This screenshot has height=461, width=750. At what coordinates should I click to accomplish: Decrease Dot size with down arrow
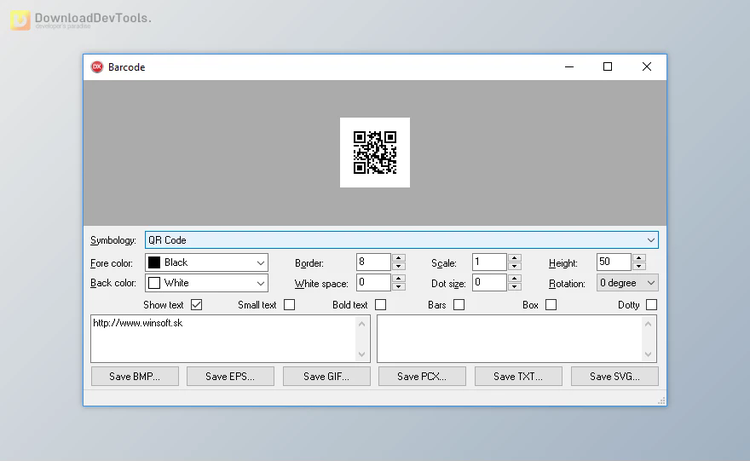(x=514, y=286)
